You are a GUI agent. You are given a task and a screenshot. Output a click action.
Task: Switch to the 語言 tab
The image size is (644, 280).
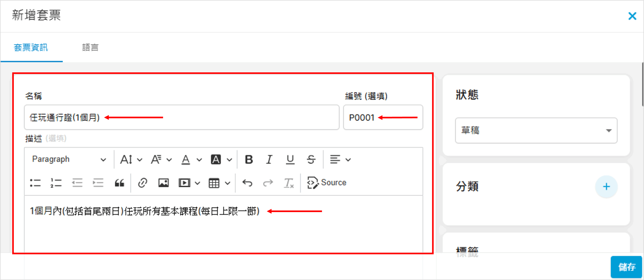(90, 47)
